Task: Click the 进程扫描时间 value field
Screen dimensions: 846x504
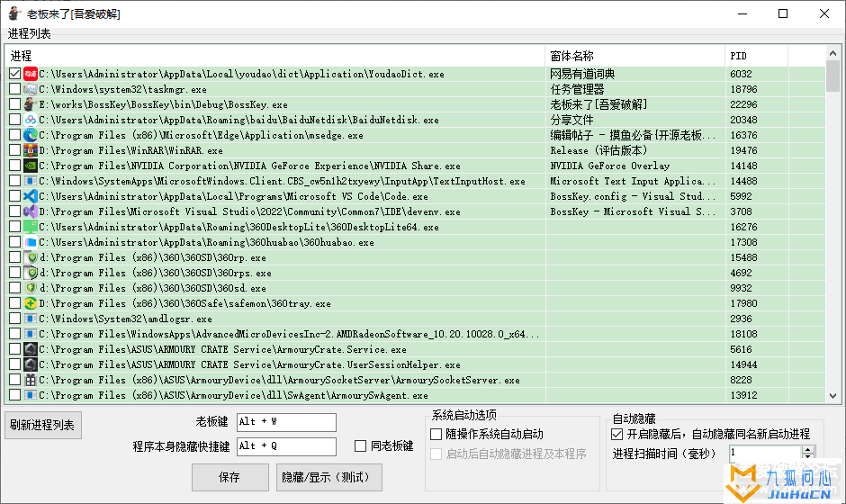Action: (x=765, y=453)
